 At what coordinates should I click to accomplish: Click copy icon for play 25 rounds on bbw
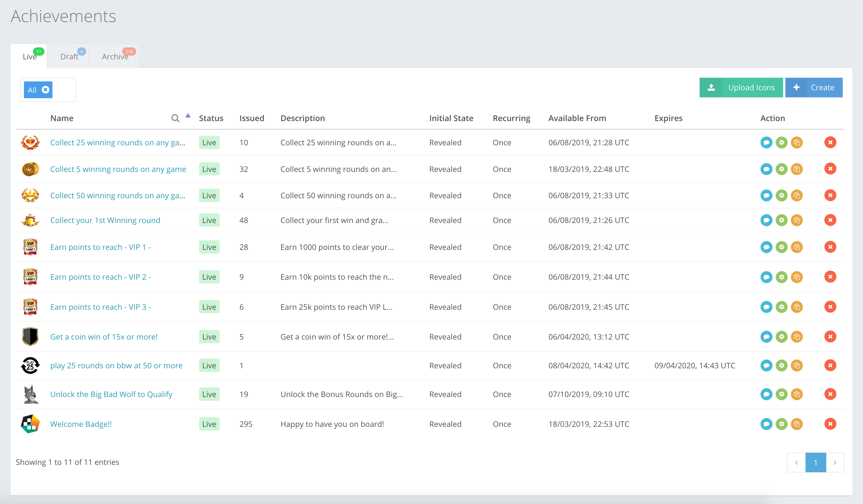click(x=796, y=365)
